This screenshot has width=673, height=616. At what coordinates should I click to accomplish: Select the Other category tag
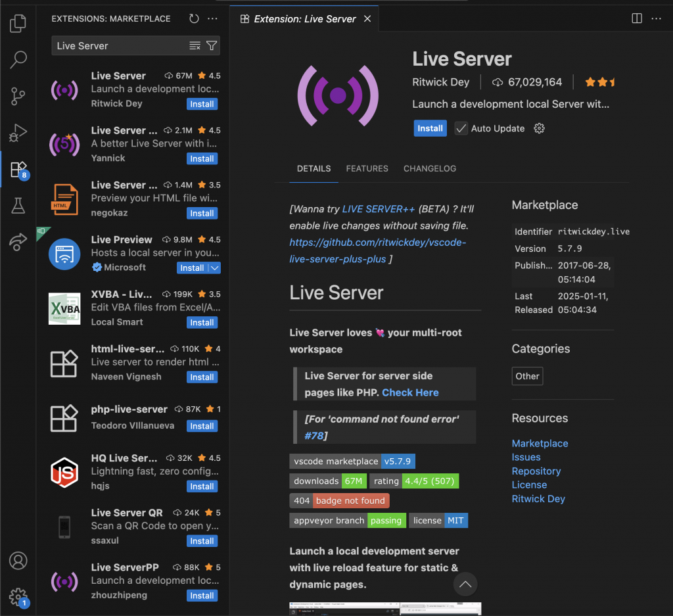coord(527,376)
